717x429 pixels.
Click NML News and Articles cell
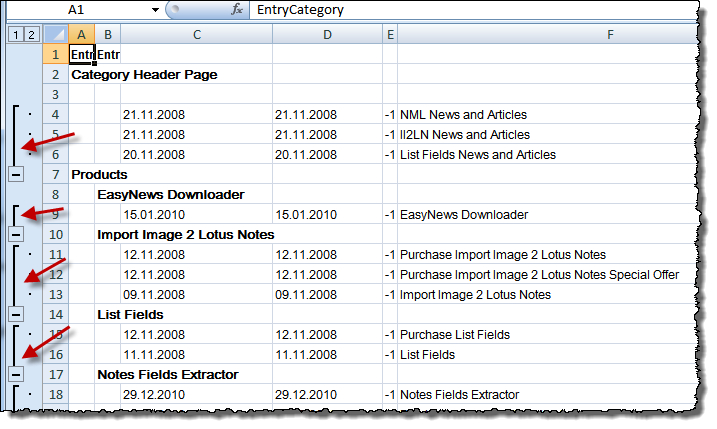(463, 114)
